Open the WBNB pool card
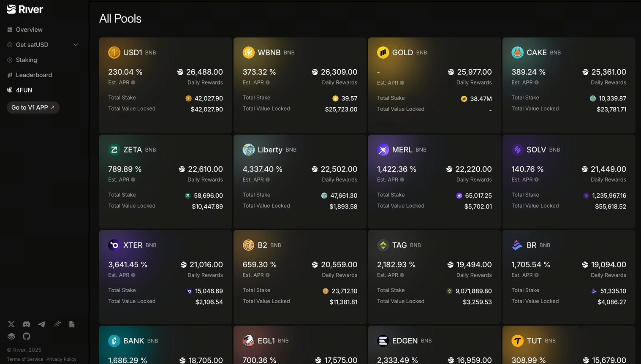 point(300,85)
